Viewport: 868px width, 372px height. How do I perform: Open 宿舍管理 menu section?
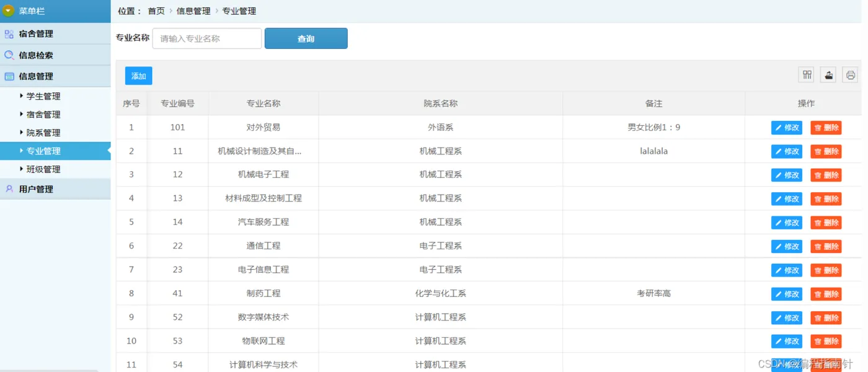pos(55,34)
